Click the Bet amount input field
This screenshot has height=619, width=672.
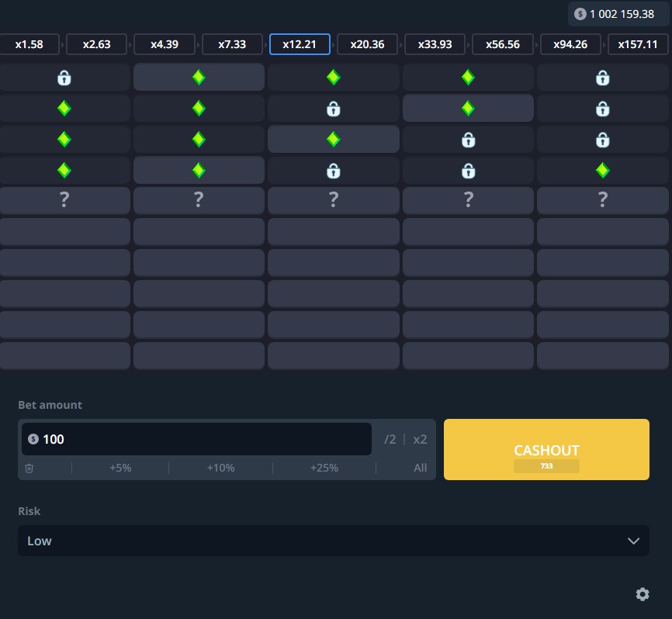point(202,439)
